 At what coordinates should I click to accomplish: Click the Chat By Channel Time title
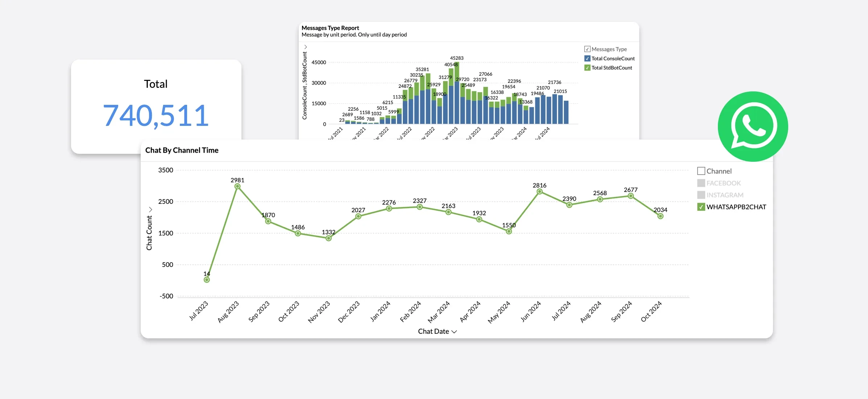(x=182, y=150)
